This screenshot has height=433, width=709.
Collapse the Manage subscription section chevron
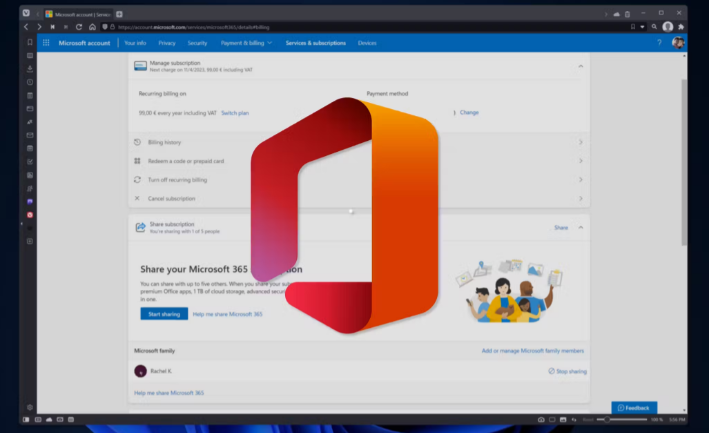click(x=581, y=66)
